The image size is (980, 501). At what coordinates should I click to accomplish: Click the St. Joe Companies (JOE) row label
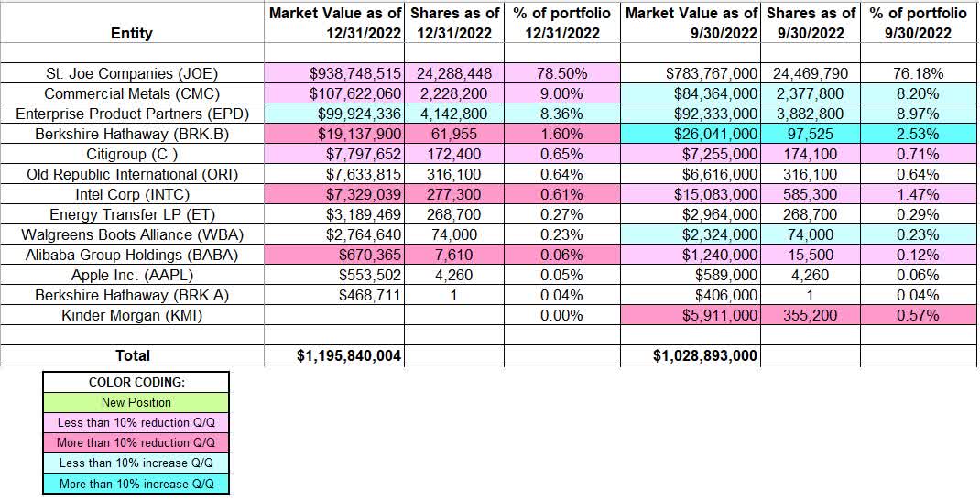(x=132, y=73)
